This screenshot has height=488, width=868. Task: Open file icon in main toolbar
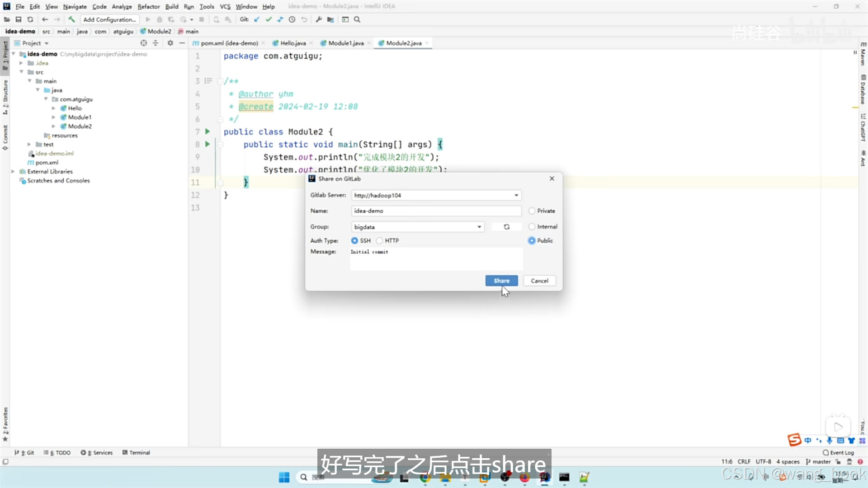(x=7, y=19)
